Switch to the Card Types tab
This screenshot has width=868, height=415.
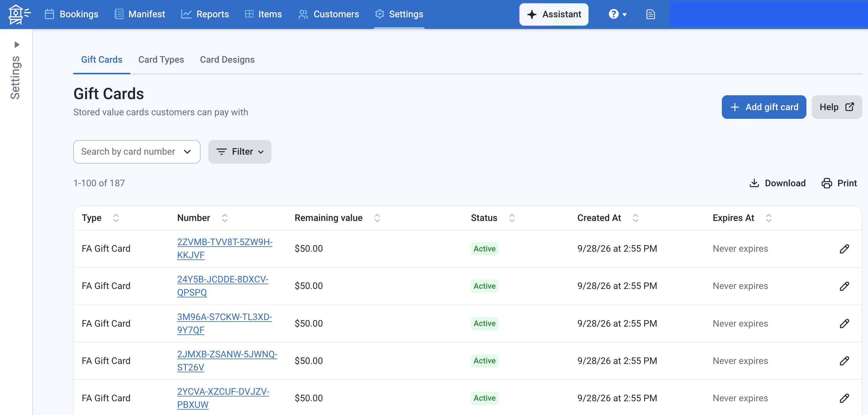[x=161, y=60]
